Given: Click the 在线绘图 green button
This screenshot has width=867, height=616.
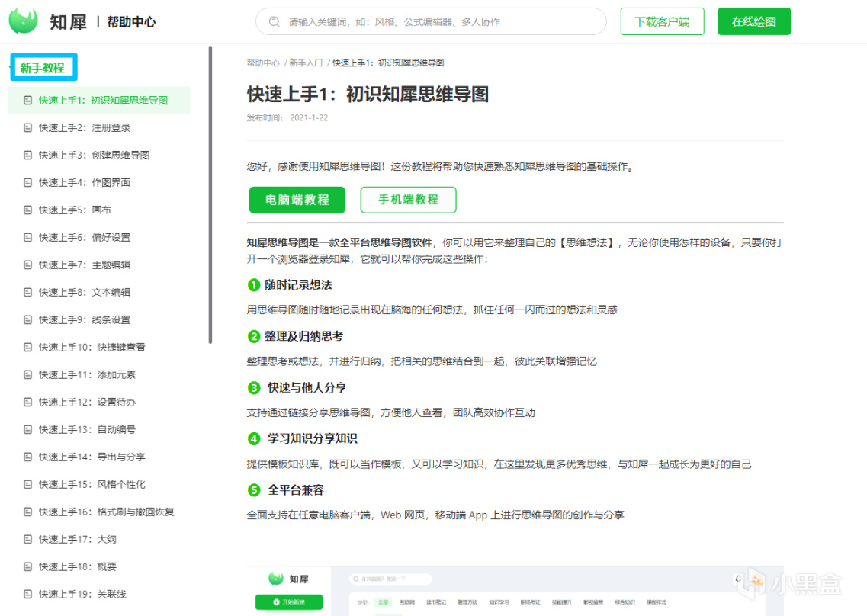Looking at the screenshot, I should point(753,21).
